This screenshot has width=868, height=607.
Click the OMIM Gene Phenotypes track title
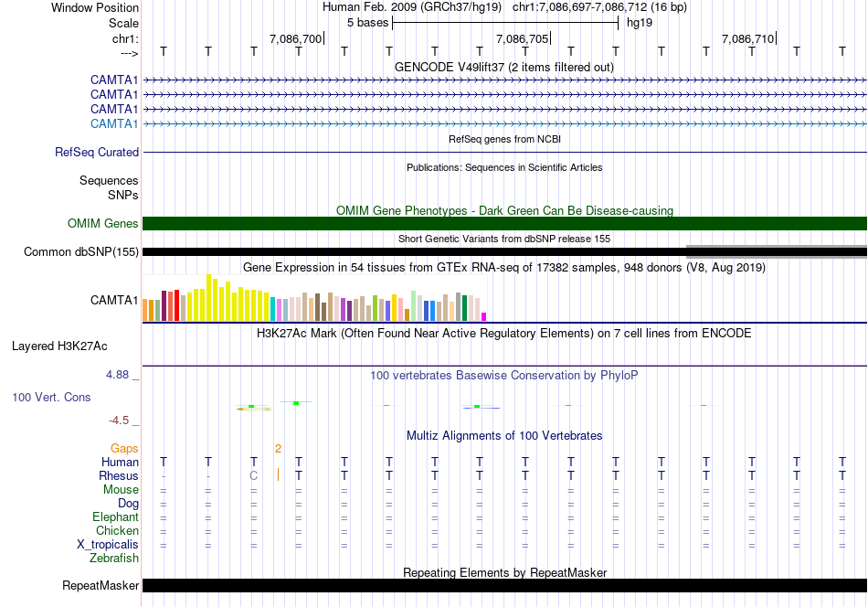click(504, 210)
